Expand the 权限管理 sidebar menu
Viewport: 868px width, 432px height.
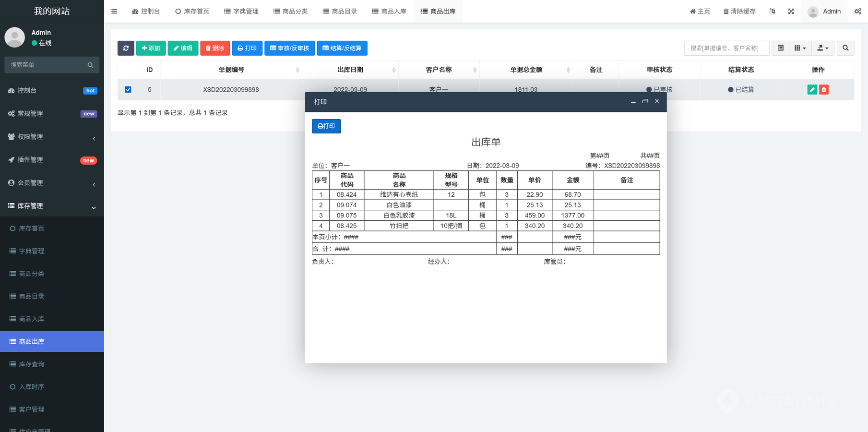[52, 137]
